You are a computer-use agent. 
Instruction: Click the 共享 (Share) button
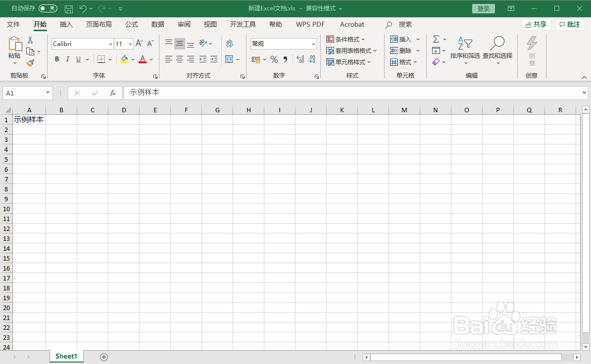coord(536,24)
